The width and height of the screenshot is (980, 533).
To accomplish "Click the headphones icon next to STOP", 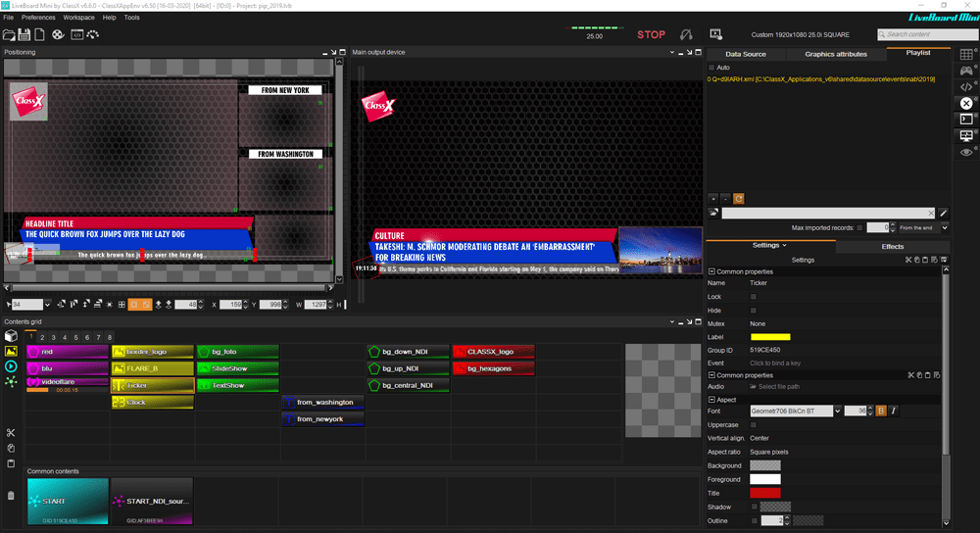I will coord(687,34).
